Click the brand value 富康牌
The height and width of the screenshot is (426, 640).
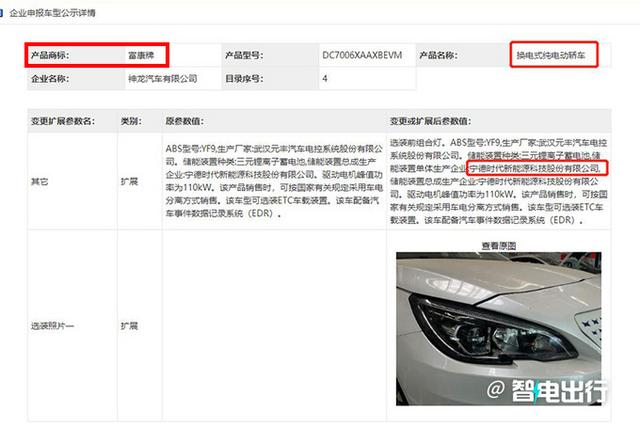coord(141,55)
